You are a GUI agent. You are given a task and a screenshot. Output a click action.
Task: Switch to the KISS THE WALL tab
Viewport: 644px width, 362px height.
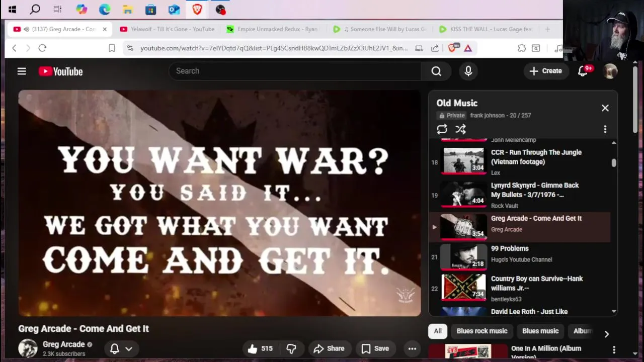tap(486, 29)
